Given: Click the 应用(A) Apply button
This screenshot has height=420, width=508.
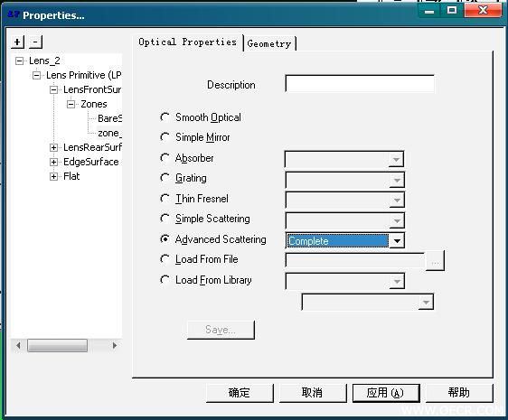Looking at the screenshot, I should point(386,393).
